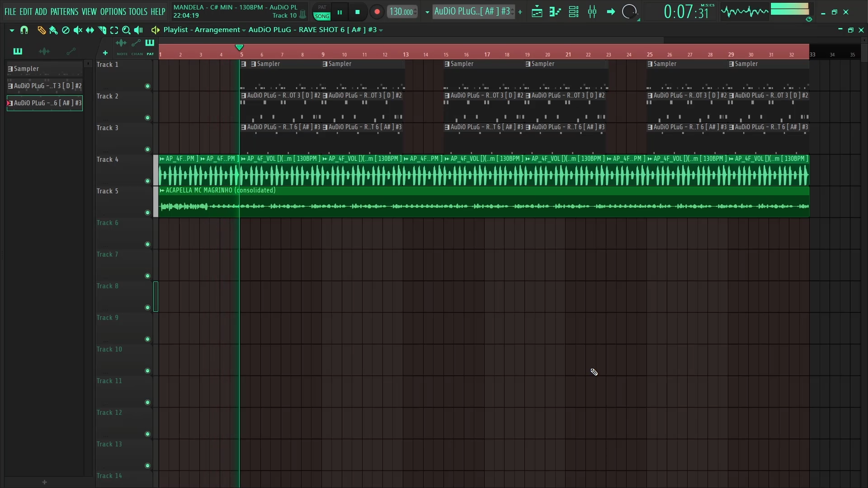Open the PATTERNS menu

pyautogui.click(x=65, y=11)
